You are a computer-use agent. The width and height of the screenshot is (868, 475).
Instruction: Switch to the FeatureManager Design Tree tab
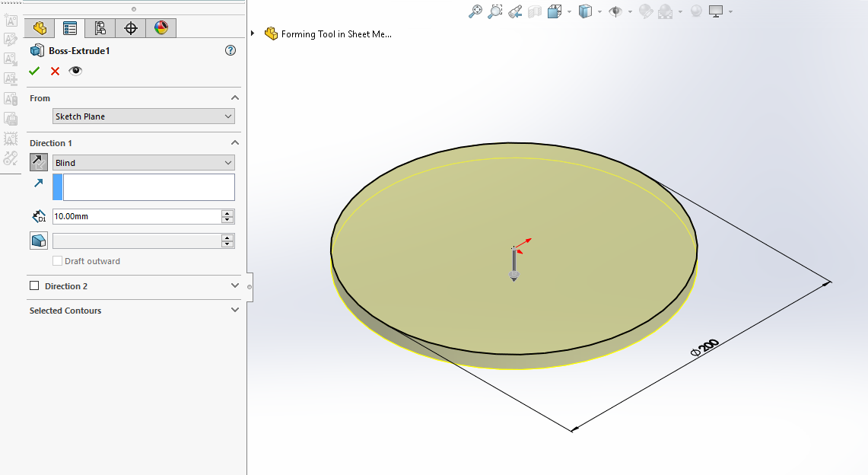[x=40, y=28]
